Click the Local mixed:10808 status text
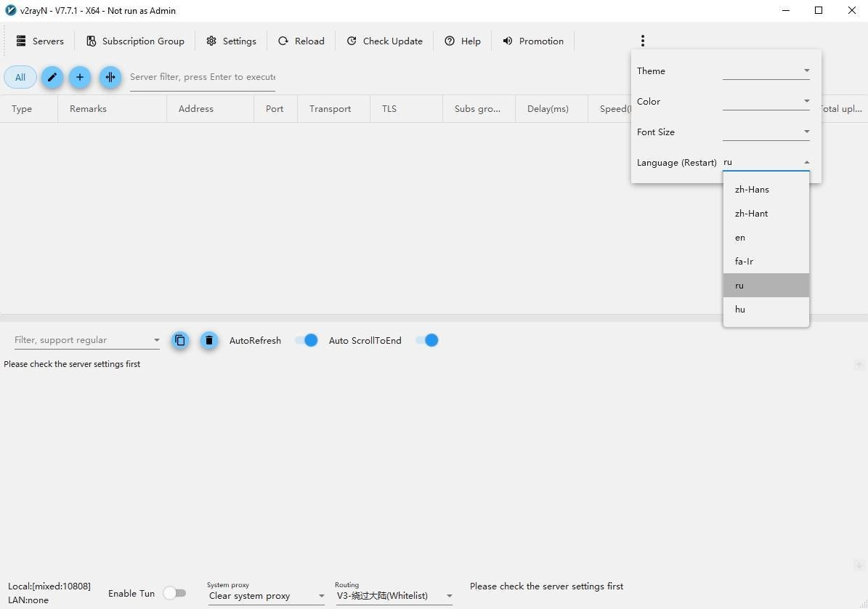 (49, 586)
